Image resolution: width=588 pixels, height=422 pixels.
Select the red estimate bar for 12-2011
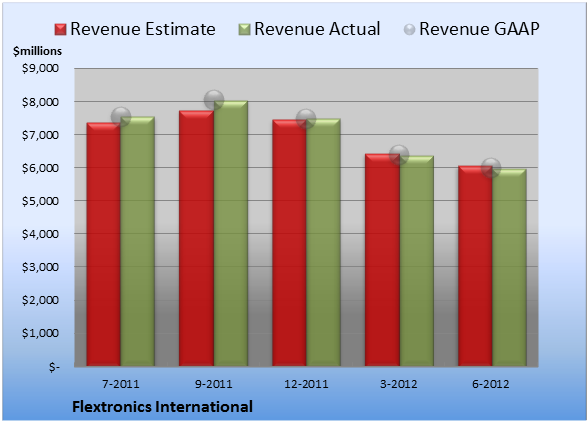[290, 243]
